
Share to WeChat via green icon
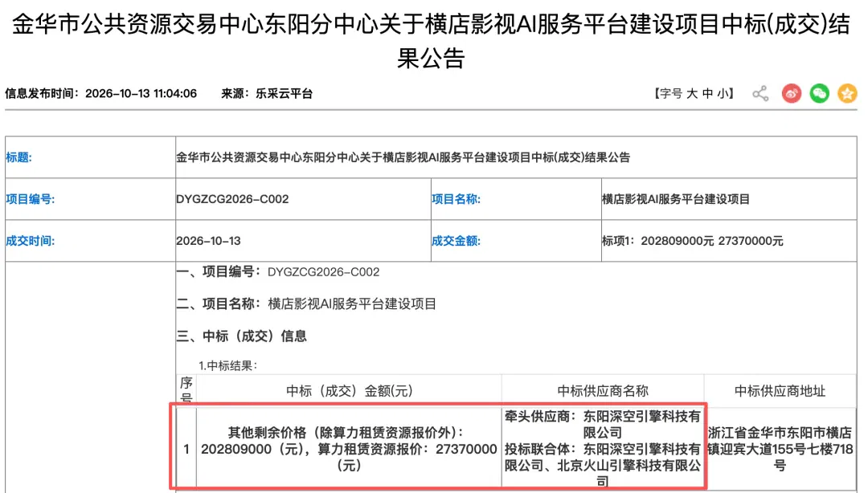click(819, 93)
